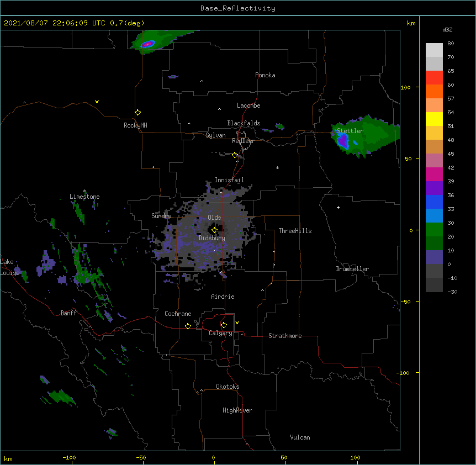This screenshot has height=465, width=476.
Task: Click the yellow diamond marker at Rocky Mountain House
Action: (x=137, y=113)
